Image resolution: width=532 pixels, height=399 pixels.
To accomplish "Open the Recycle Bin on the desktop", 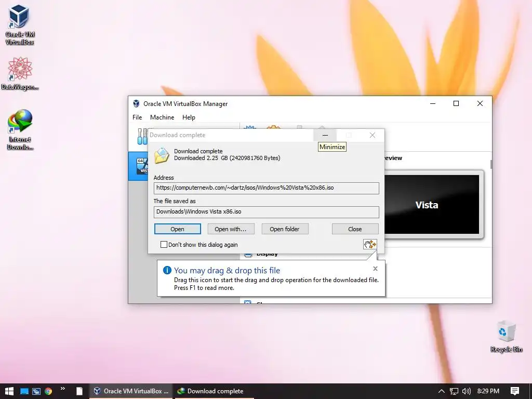I will pos(506,337).
